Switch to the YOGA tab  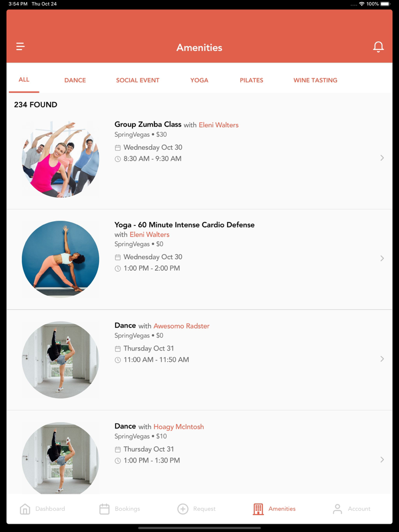(x=199, y=80)
